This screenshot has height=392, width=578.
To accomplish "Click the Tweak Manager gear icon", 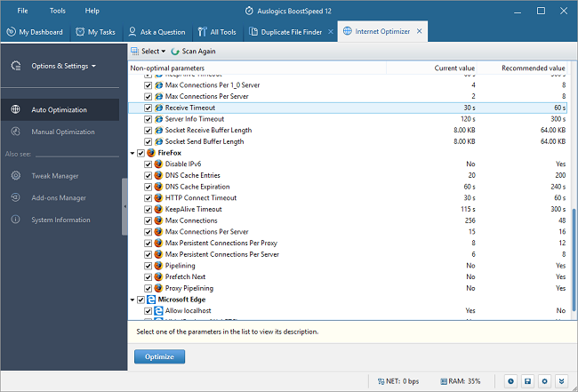I will click(x=15, y=175).
